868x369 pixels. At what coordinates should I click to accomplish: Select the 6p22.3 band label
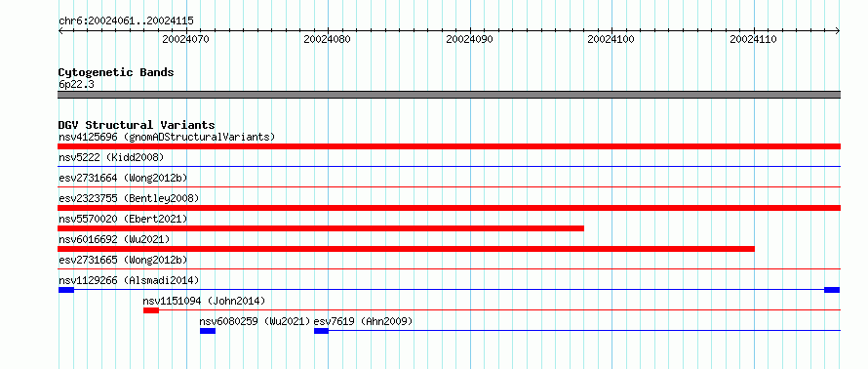(x=76, y=85)
